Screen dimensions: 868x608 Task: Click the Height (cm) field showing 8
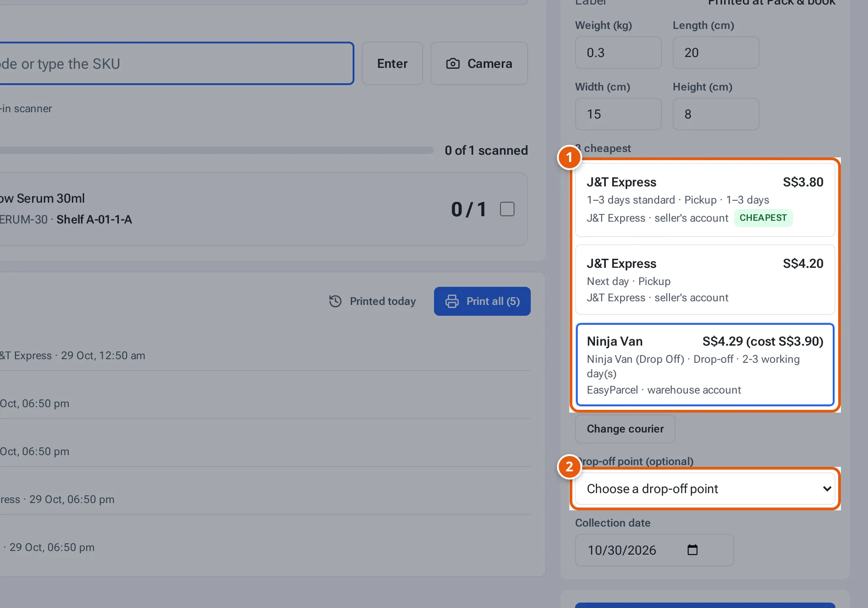[716, 114]
